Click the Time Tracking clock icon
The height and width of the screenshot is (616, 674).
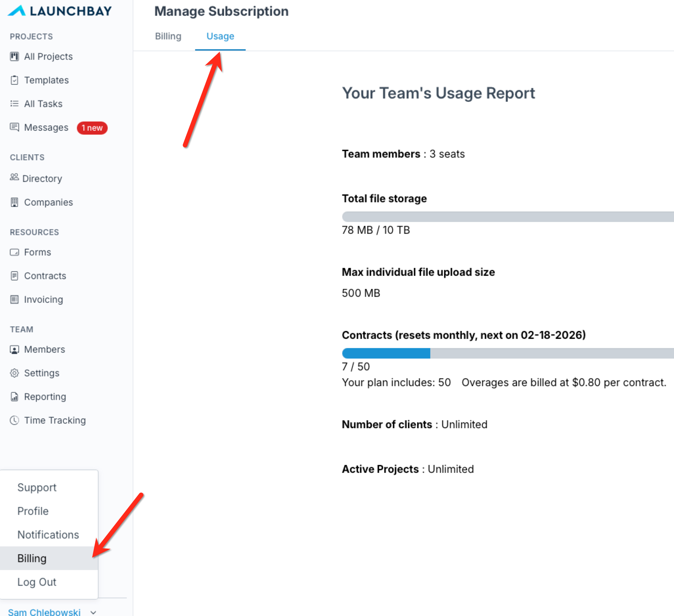(14, 420)
